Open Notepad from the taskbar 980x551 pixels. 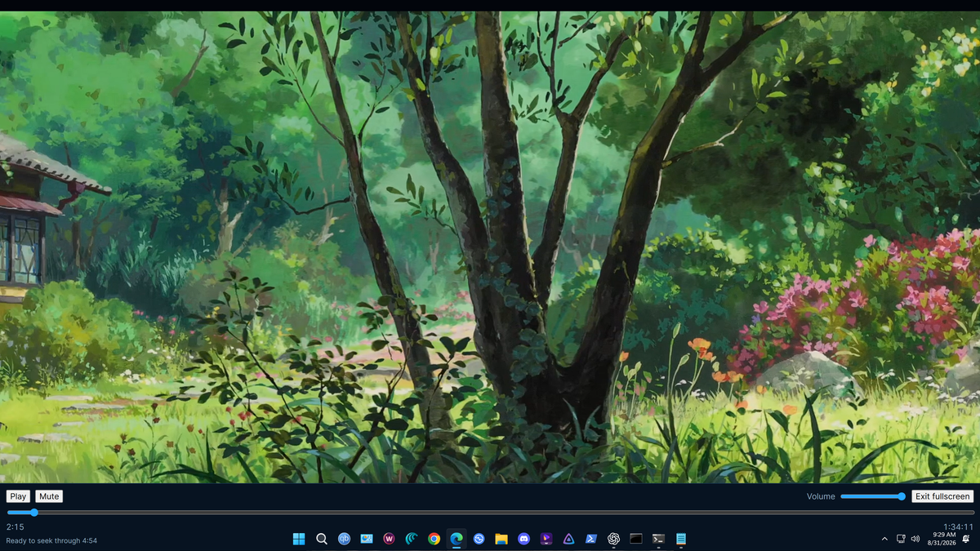(681, 539)
